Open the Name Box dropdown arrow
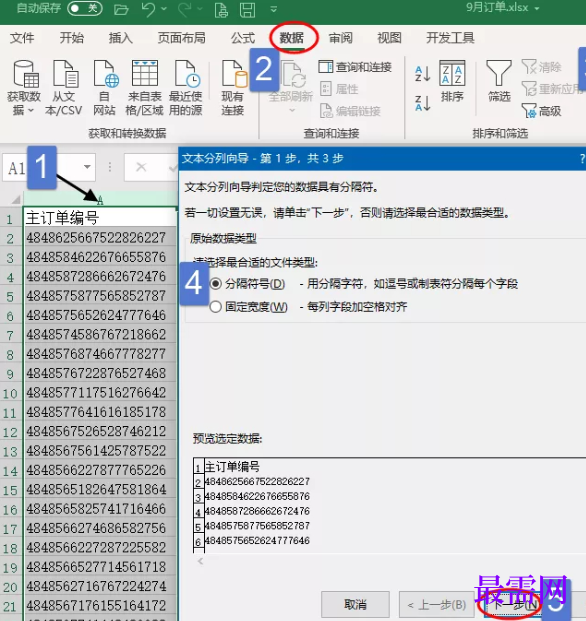 pos(87,167)
